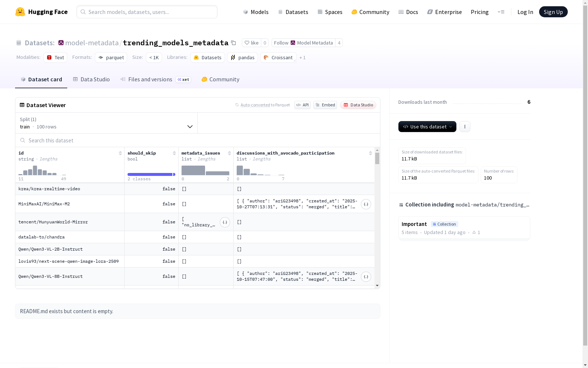
Task: Open the Files and versions tab
Action: click(x=155, y=79)
